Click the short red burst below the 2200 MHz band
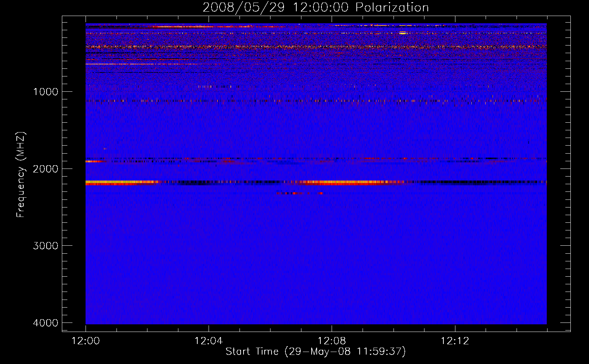Viewport: 589px width, 364px height. point(299,193)
